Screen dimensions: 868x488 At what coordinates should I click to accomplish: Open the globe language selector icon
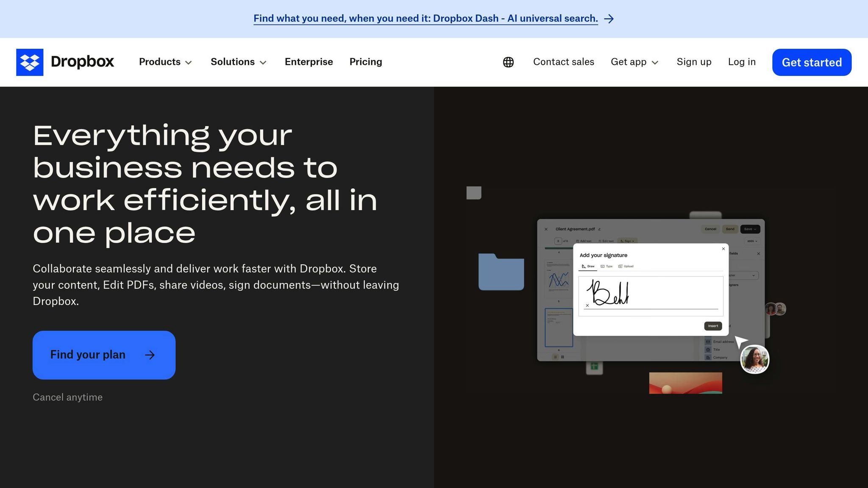point(508,62)
